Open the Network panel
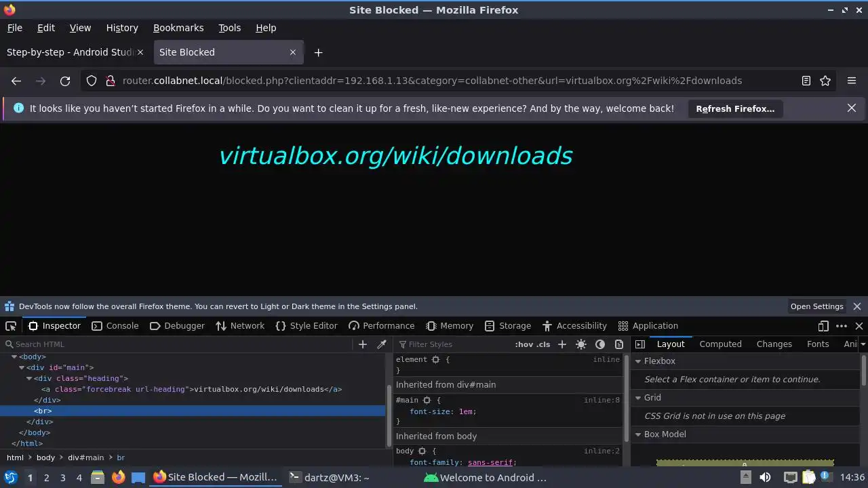The image size is (868, 488). (240, 326)
